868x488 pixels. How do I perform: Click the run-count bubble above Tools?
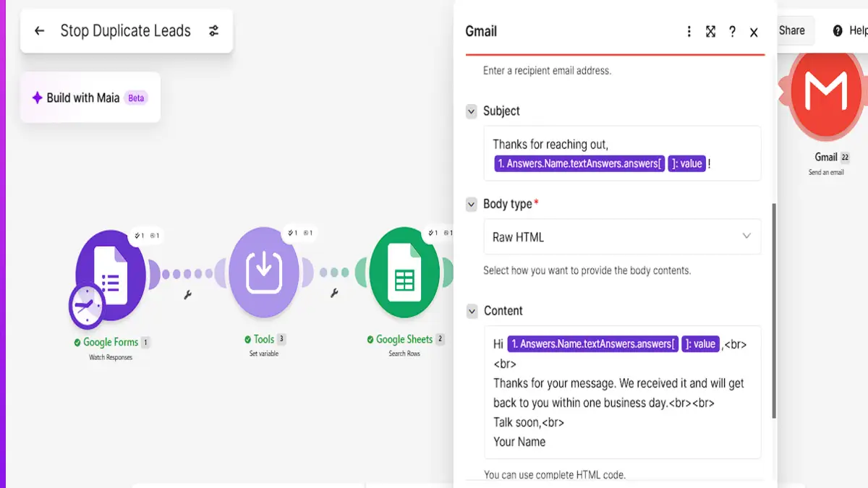(300, 233)
